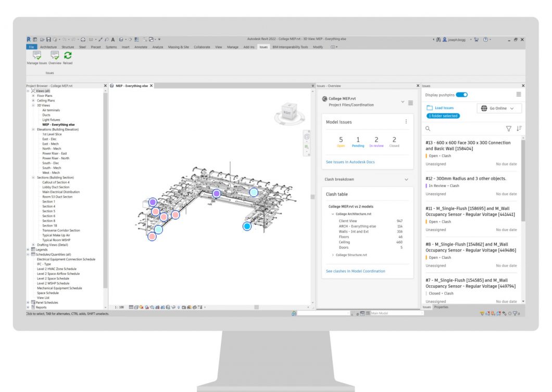The width and height of the screenshot is (552, 392).
Task: Click the shopping cart icon in title bar
Action: pos(476,40)
